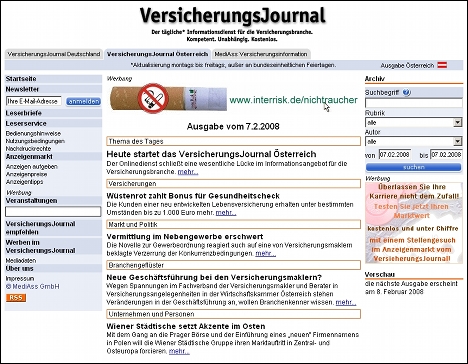The image size is (468, 364).
Task: Open Bedienungshinweise link
Action: pyautogui.click(x=33, y=133)
